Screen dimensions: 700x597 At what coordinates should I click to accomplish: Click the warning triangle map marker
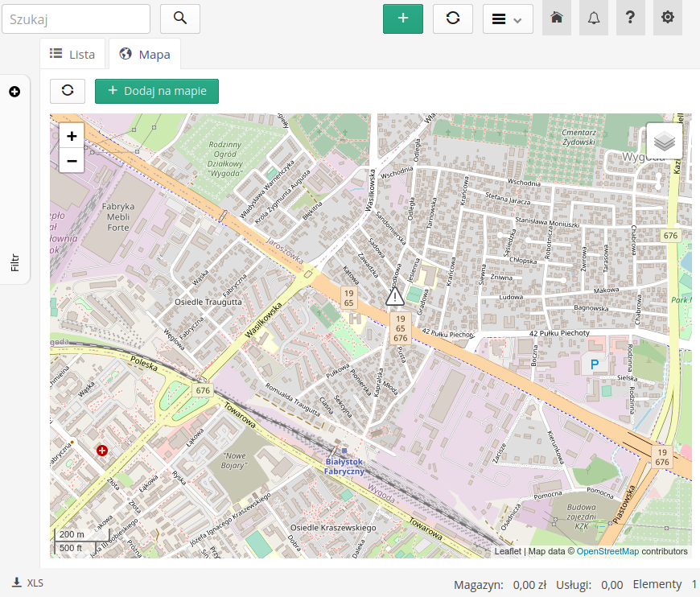(394, 297)
